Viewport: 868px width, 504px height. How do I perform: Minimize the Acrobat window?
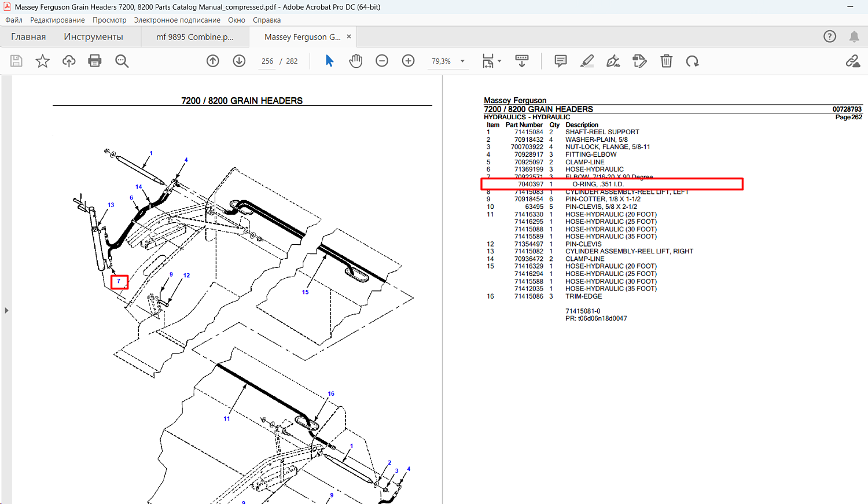coord(850,7)
